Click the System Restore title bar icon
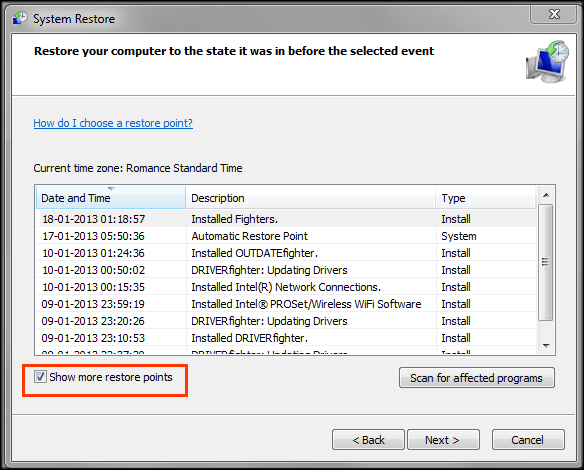Image resolution: width=584 pixels, height=470 pixels. tap(20, 18)
